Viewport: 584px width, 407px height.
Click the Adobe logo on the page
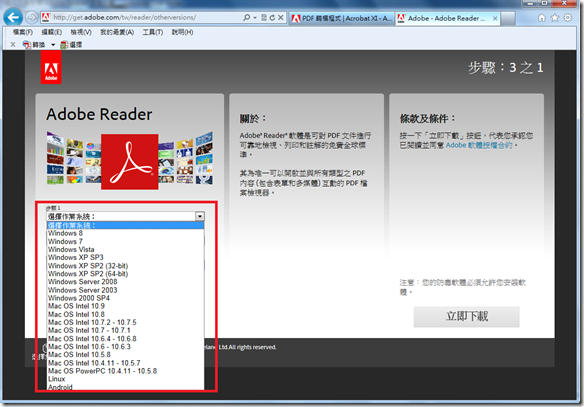click(51, 67)
